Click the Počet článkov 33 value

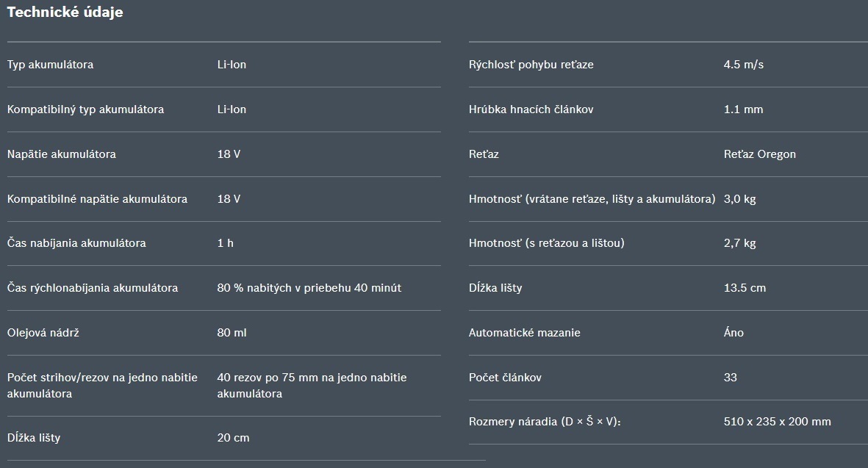coord(730,378)
